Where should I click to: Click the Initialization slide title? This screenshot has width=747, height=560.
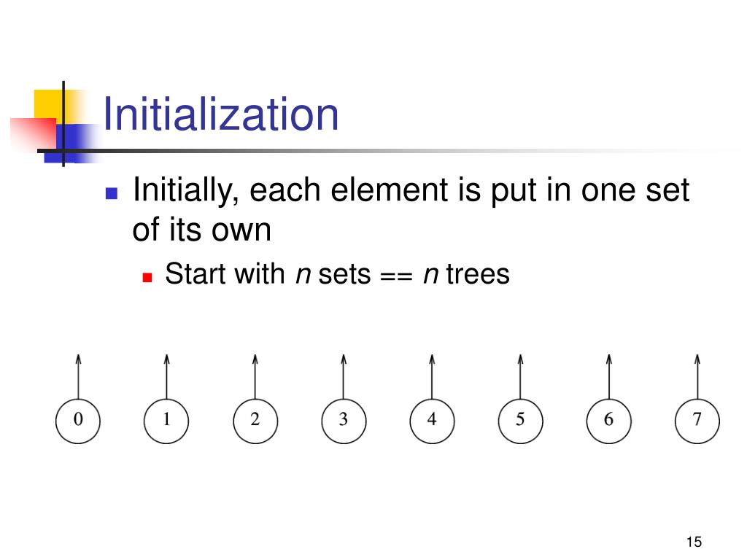(220, 114)
